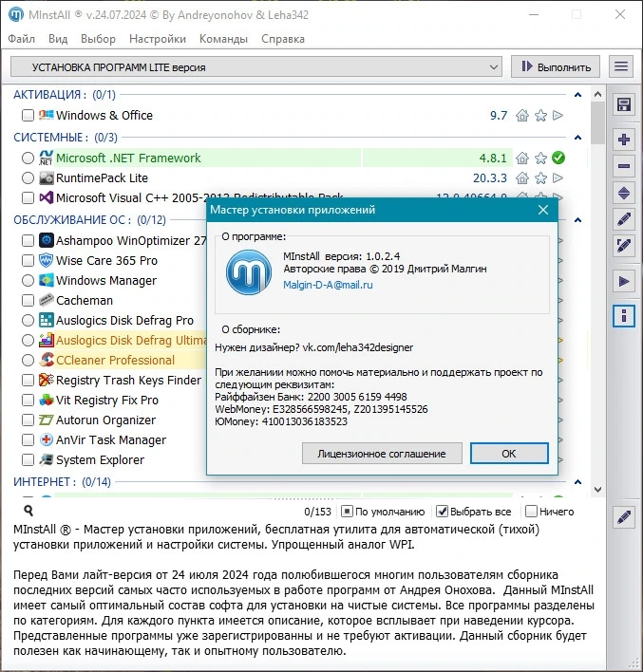Click star icon for RuntimePack Lite
Viewport: 643px width, 672px height.
pyautogui.click(x=540, y=177)
